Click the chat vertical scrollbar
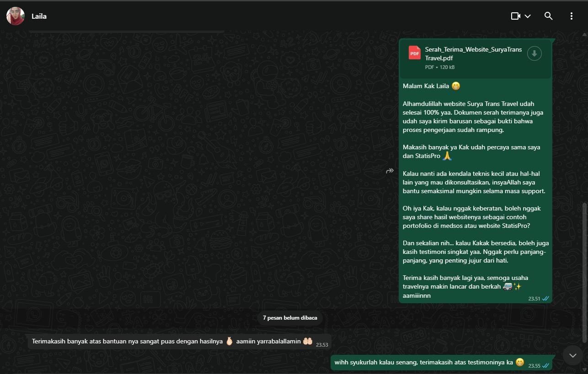The width and height of the screenshot is (588, 374). click(x=585, y=272)
